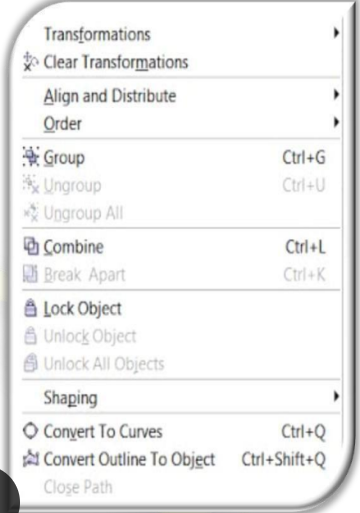Open the Order submenu arrow

click(x=336, y=122)
